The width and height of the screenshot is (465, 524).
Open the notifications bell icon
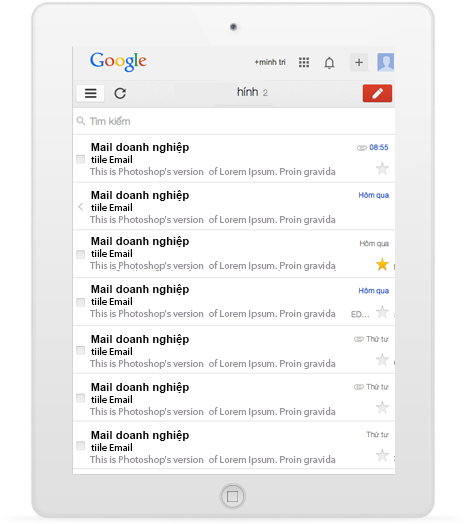pos(329,62)
